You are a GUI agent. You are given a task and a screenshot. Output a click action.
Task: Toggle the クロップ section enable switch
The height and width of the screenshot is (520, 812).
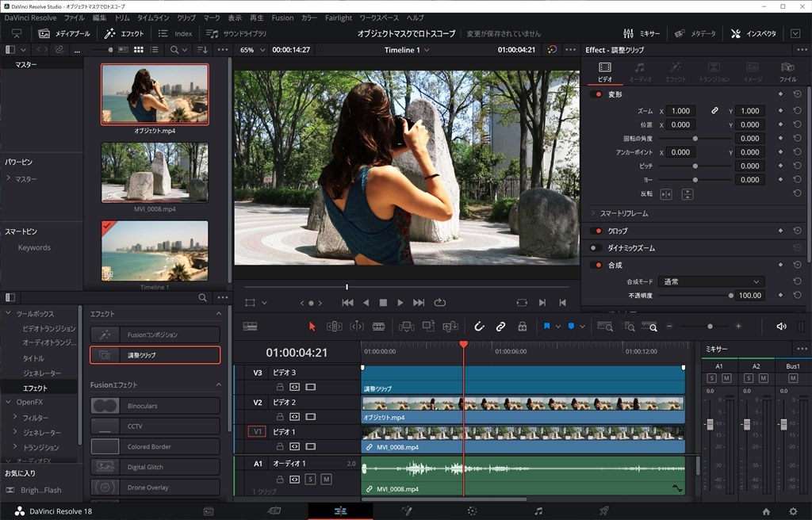point(596,231)
